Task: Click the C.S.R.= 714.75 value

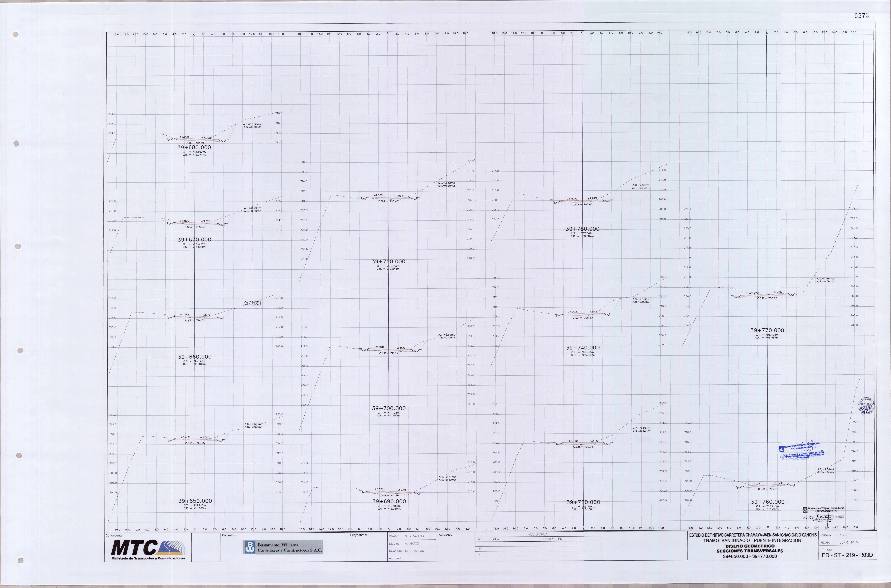Action: point(195,443)
